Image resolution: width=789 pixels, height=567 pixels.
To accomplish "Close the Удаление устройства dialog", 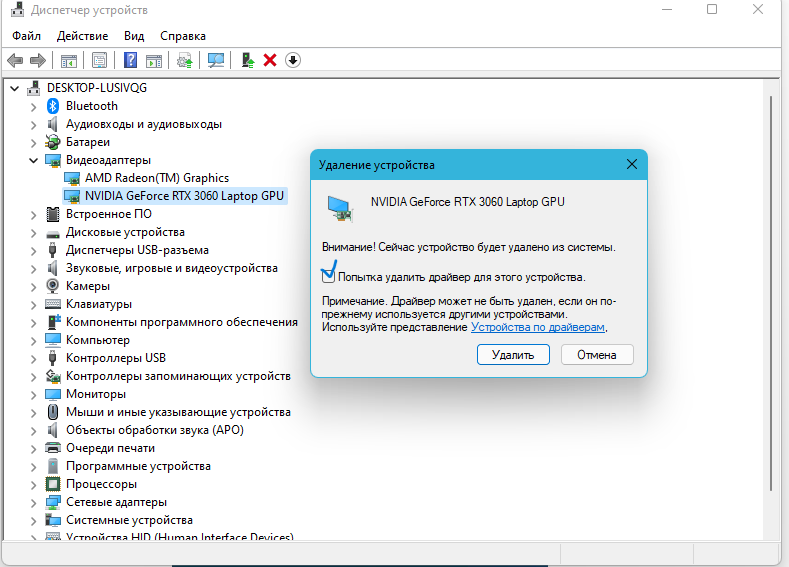I will click(632, 164).
